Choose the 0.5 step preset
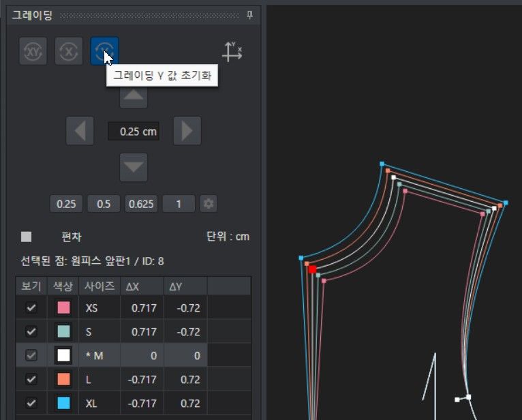Viewport: 522px width, 420px height. [x=104, y=204]
